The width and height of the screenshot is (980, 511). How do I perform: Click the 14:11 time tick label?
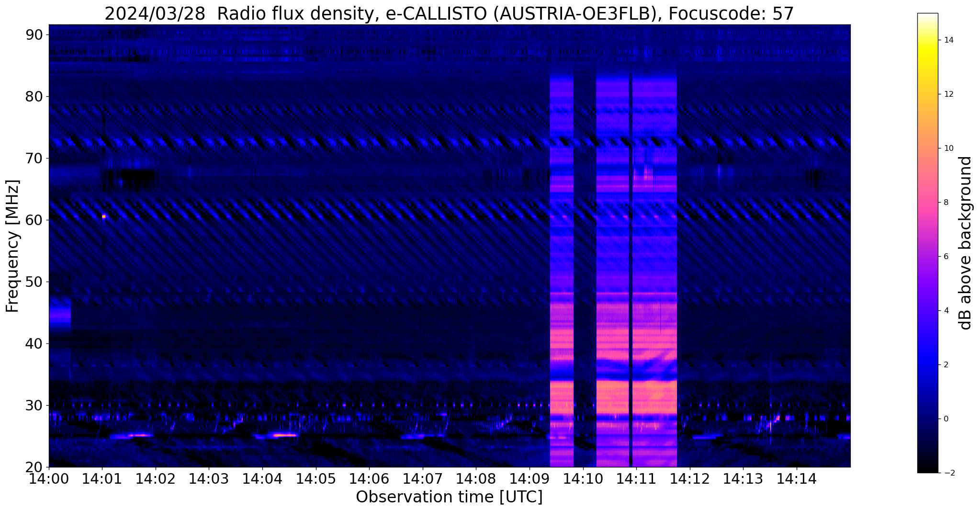coord(636,479)
